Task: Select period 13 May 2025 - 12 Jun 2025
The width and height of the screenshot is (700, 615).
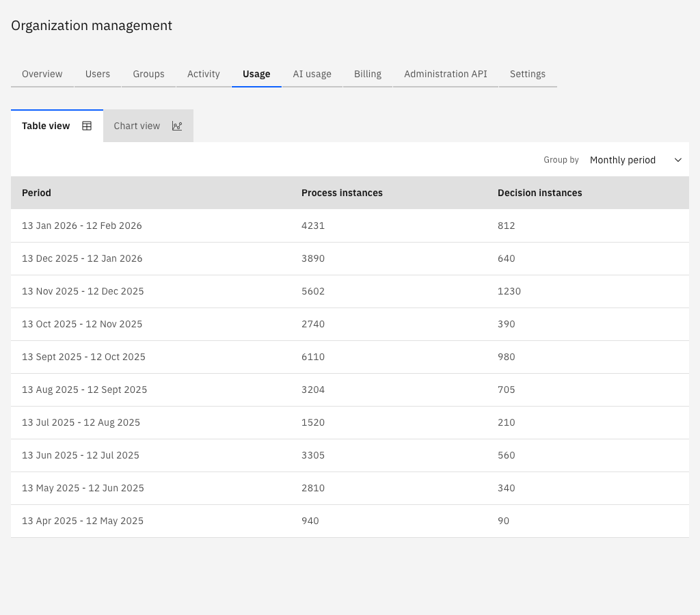Action: [83, 489]
